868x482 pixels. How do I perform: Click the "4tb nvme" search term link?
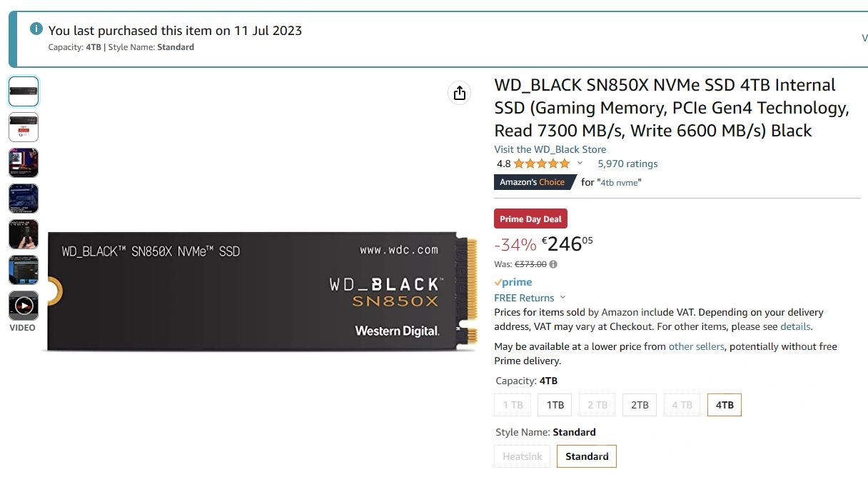tap(620, 182)
